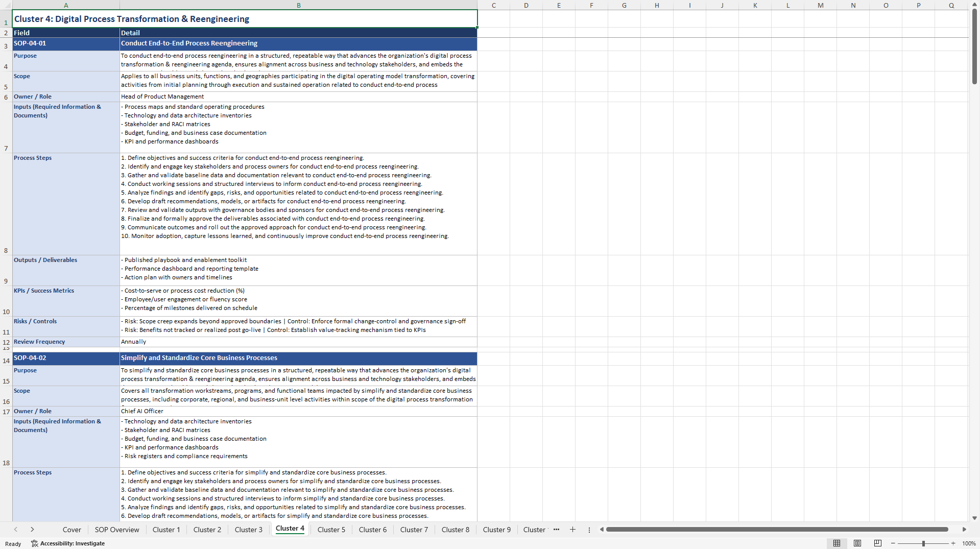Screen dimensions: 980x549
Task: Switch to Cluster 1 sheet
Action: (x=166, y=530)
